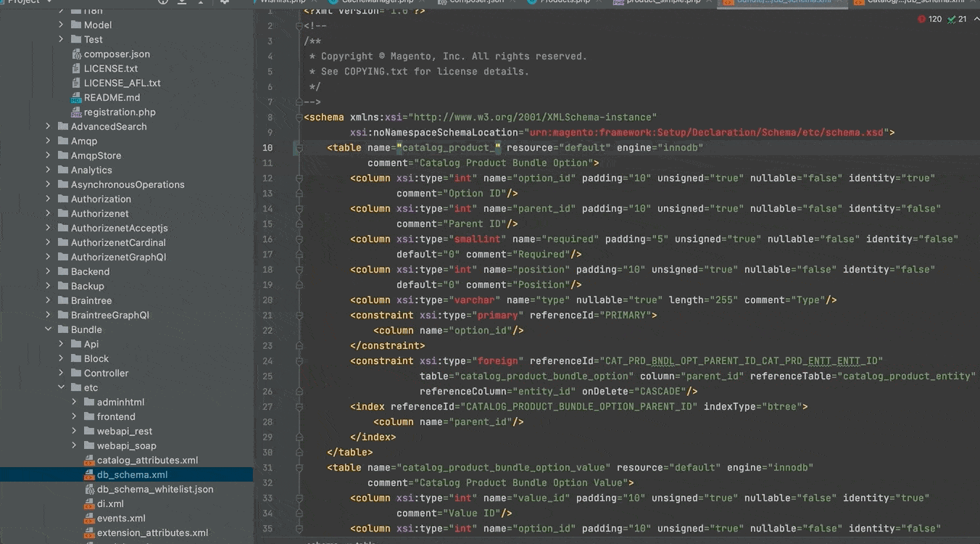This screenshot has width=980, height=544.
Task: Click the registration.php PHP file icon
Action: click(x=76, y=112)
